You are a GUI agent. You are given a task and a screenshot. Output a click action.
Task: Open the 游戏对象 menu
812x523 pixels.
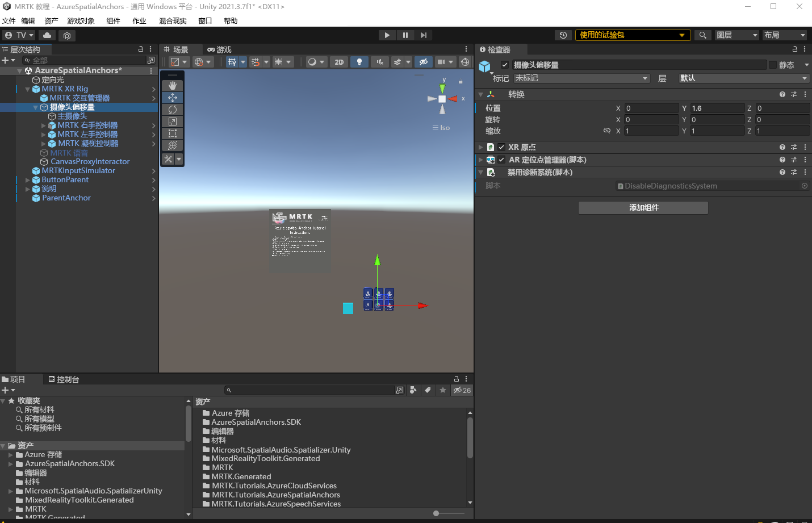[81, 21]
